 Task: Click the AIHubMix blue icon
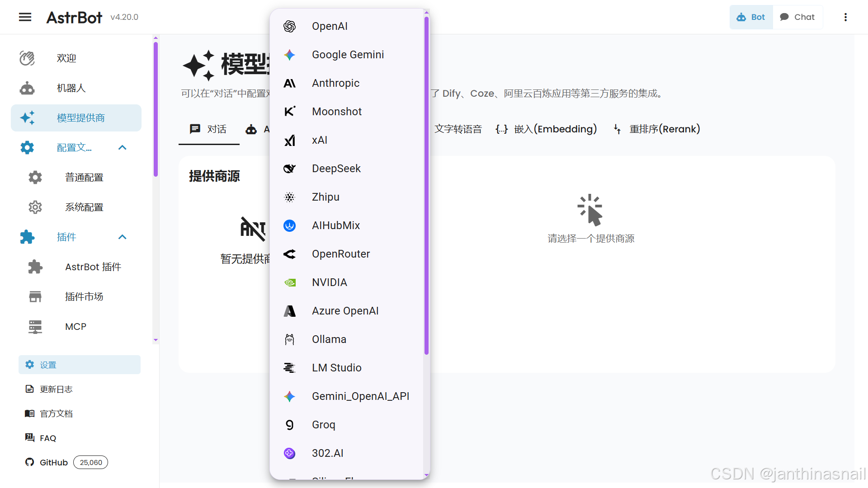(290, 225)
